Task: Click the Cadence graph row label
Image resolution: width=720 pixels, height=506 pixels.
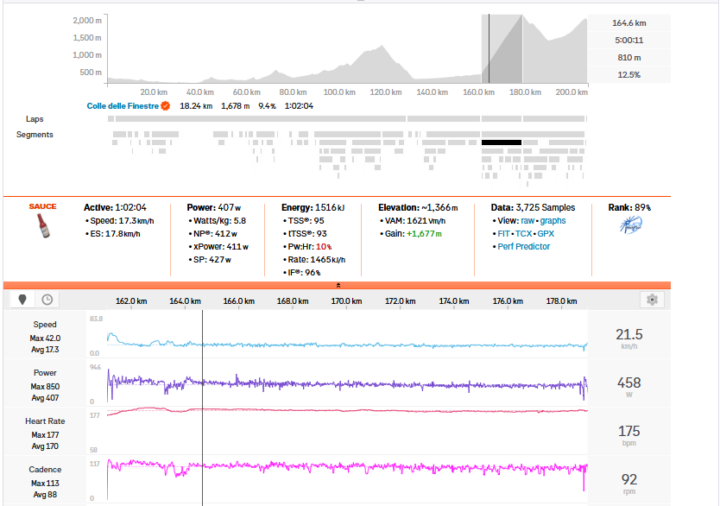Action: tap(44, 468)
